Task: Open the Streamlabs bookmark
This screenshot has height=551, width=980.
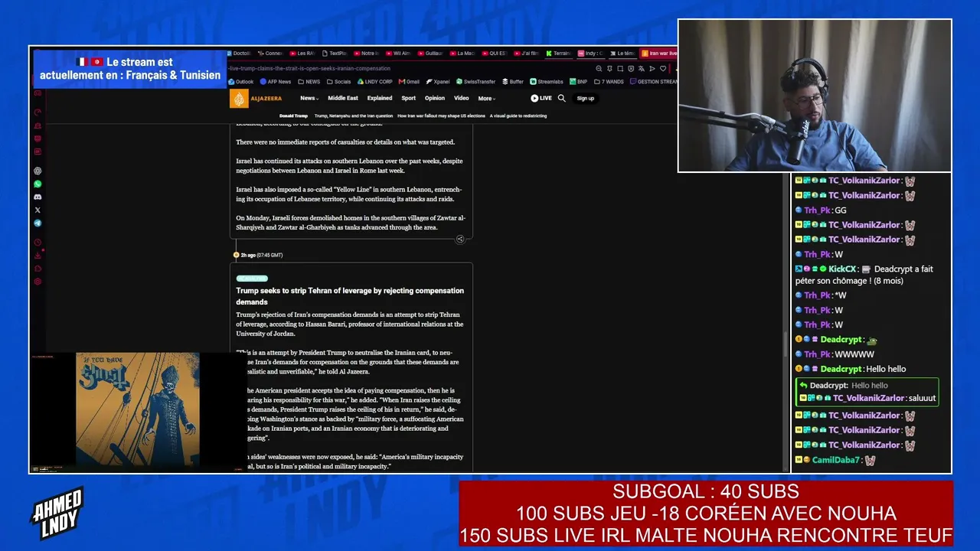Action: (547, 81)
